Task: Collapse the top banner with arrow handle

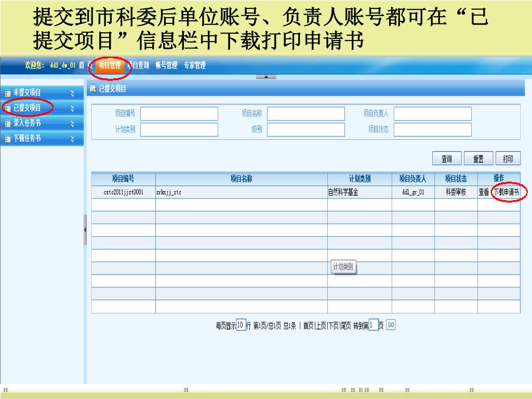Action: pyautogui.click(x=266, y=77)
